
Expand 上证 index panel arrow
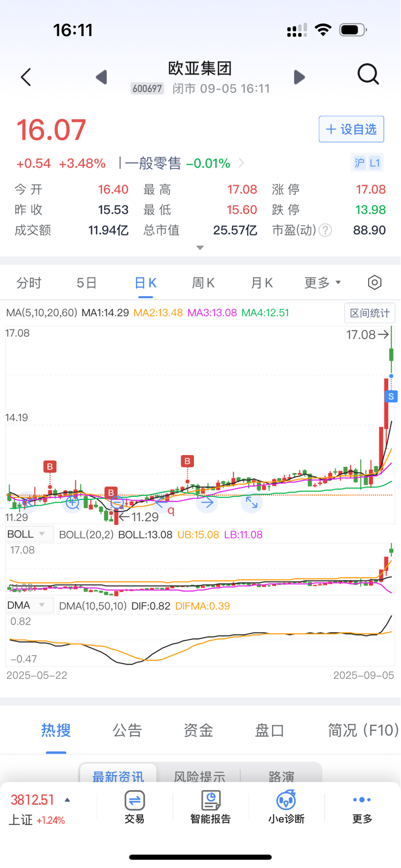tap(67, 800)
